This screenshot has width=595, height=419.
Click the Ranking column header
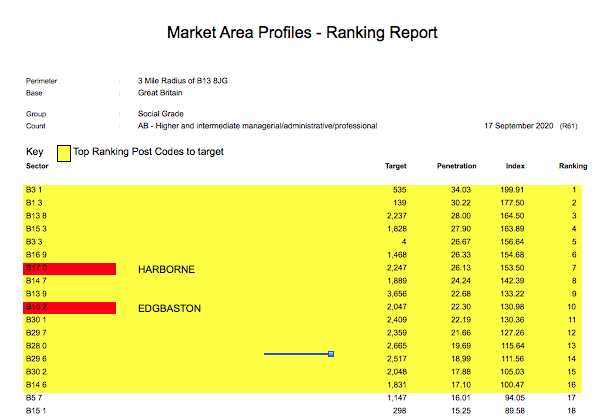[573, 166]
